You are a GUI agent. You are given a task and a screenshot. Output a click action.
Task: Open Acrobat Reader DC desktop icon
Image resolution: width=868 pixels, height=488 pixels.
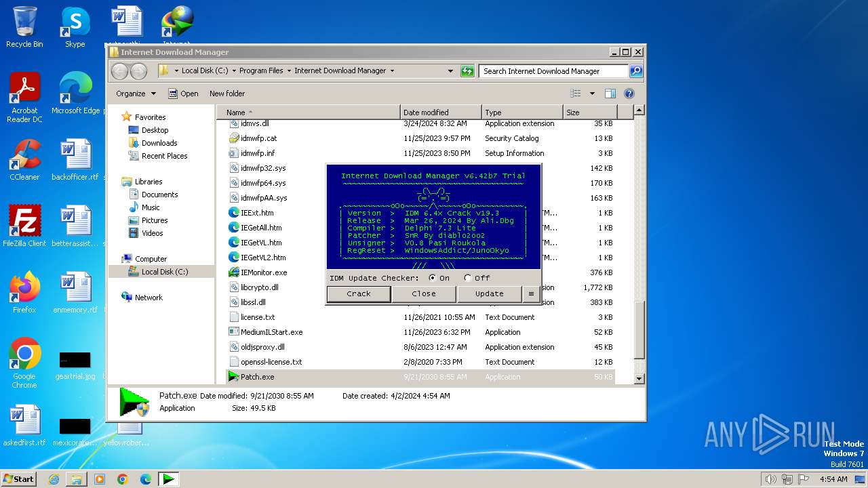click(x=24, y=98)
